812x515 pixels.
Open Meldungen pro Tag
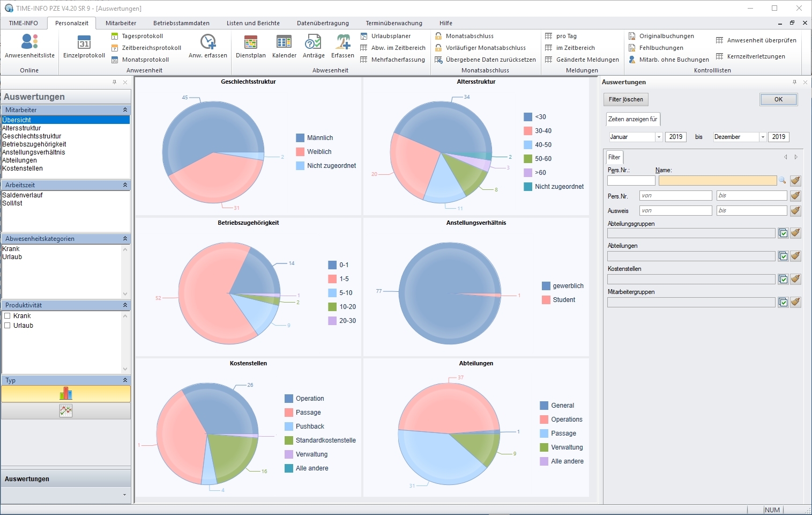click(561, 36)
